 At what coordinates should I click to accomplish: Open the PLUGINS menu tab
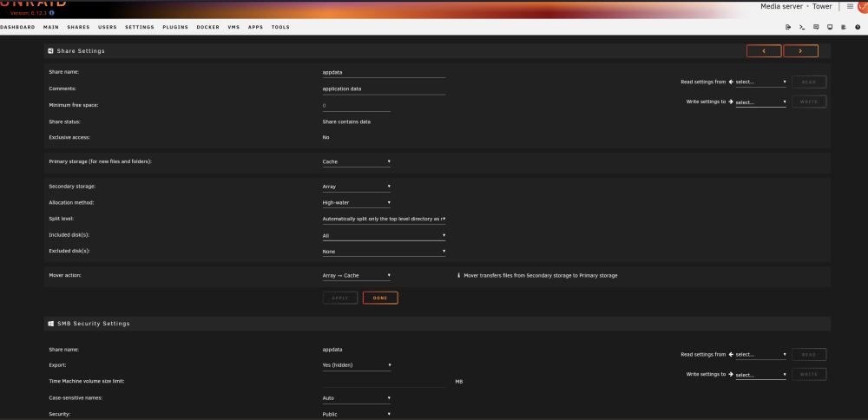coord(175,27)
